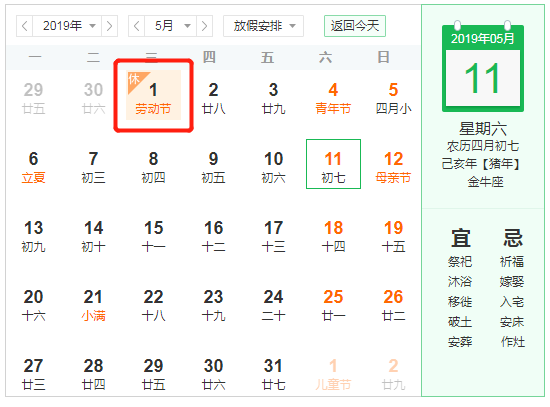Screen dimensions: 550x407
Task: Select May 19 十五 date
Action: tap(393, 236)
